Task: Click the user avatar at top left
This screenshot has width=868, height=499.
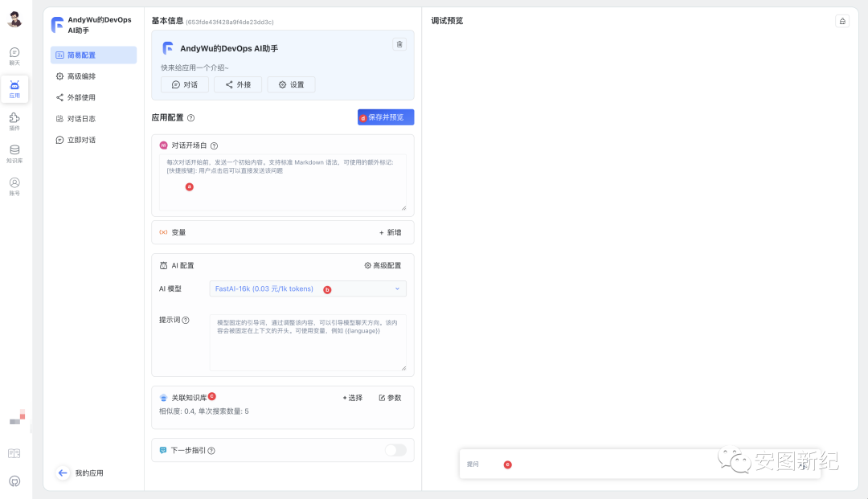Action: (x=14, y=19)
